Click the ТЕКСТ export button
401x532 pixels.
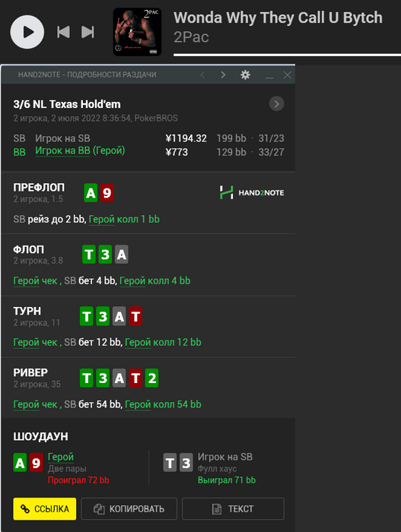tap(233, 509)
